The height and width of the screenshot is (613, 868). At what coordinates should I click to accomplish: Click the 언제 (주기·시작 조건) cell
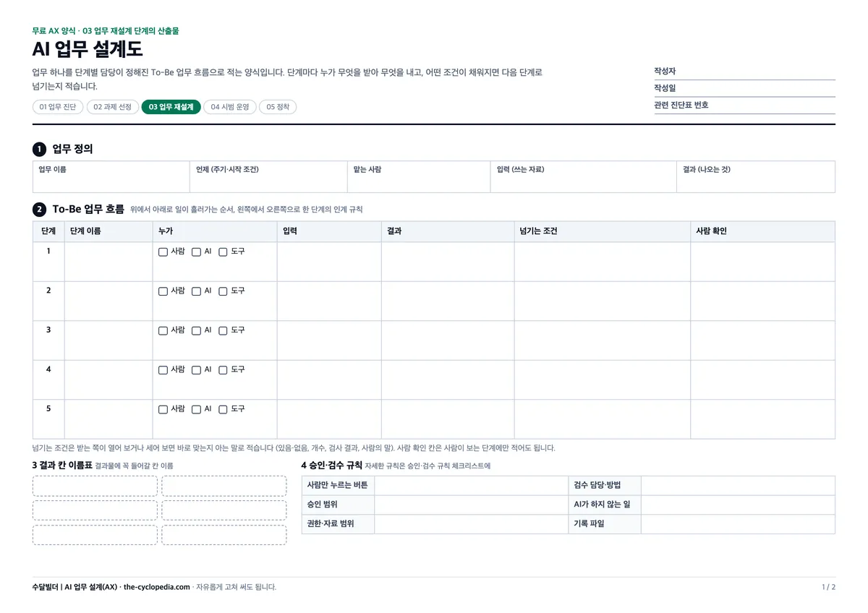point(269,177)
